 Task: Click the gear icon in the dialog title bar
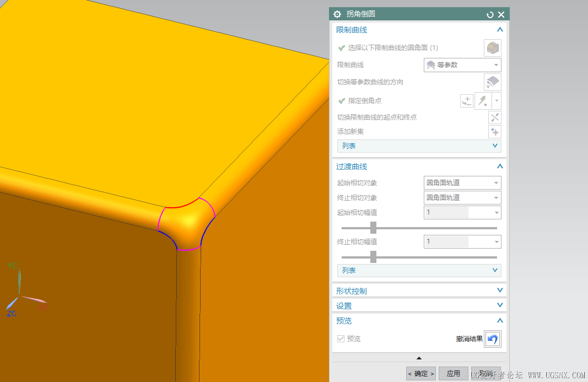337,14
